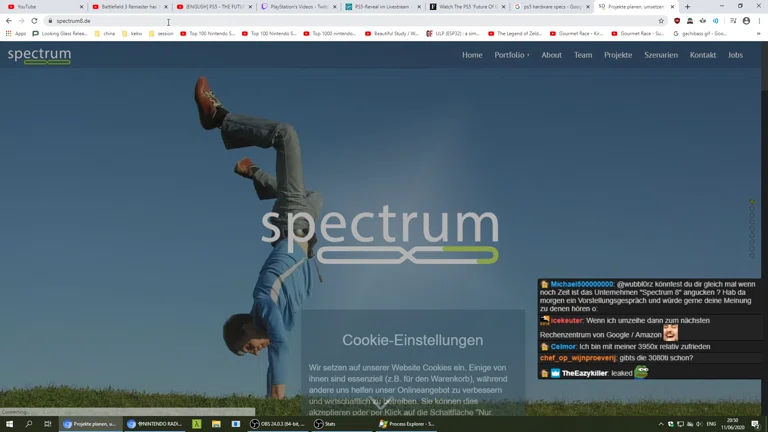Expand the Portfolio dropdown menu
Viewport: 768px width, 432px height.
click(511, 55)
